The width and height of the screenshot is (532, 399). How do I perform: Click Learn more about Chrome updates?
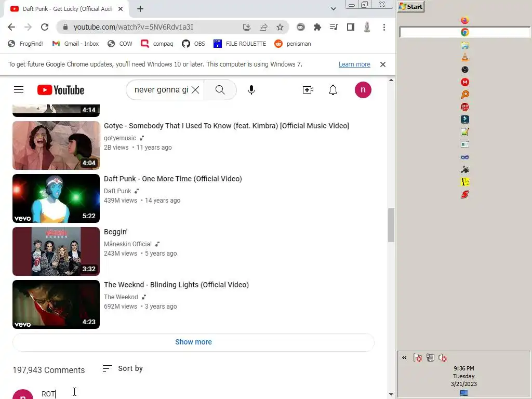[x=354, y=64]
